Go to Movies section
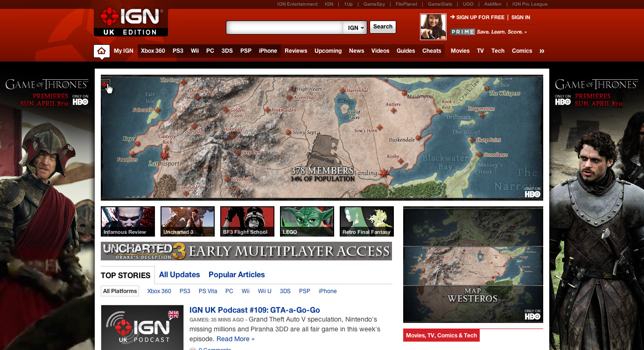This screenshot has width=644, height=350. (x=460, y=51)
